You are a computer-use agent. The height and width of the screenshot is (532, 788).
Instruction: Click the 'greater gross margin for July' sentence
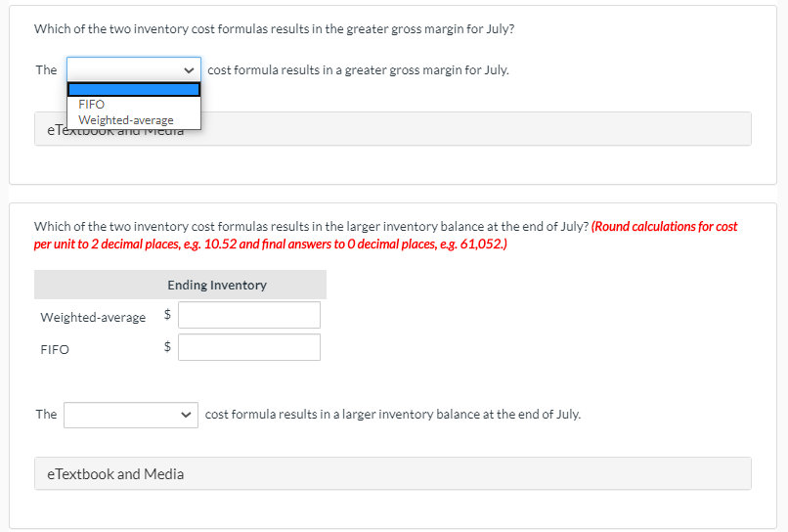[x=358, y=70]
